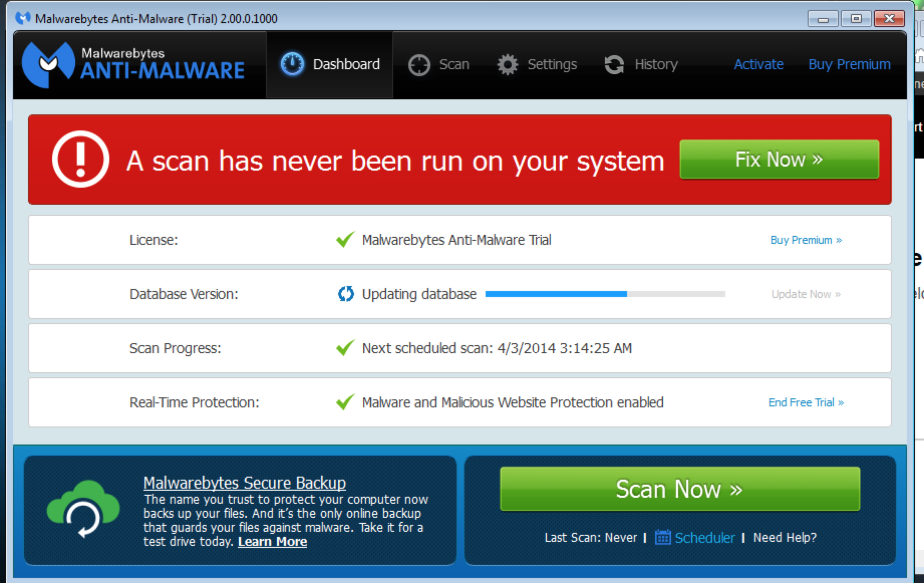Open the Scheduler link

click(704, 538)
